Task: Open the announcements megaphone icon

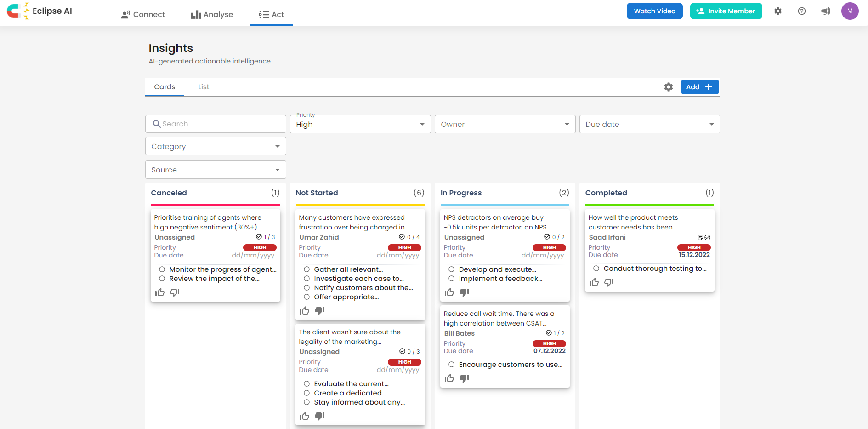Action: pos(826,11)
